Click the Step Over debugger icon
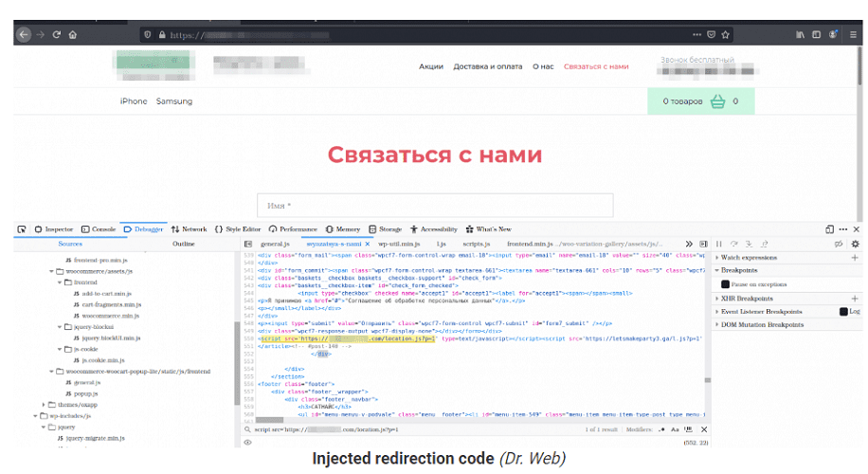Viewport: 868px width, 474px height. coord(734,244)
